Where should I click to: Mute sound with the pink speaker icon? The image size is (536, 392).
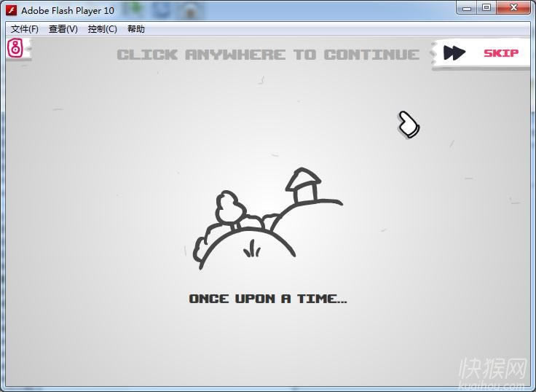point(15,49)
